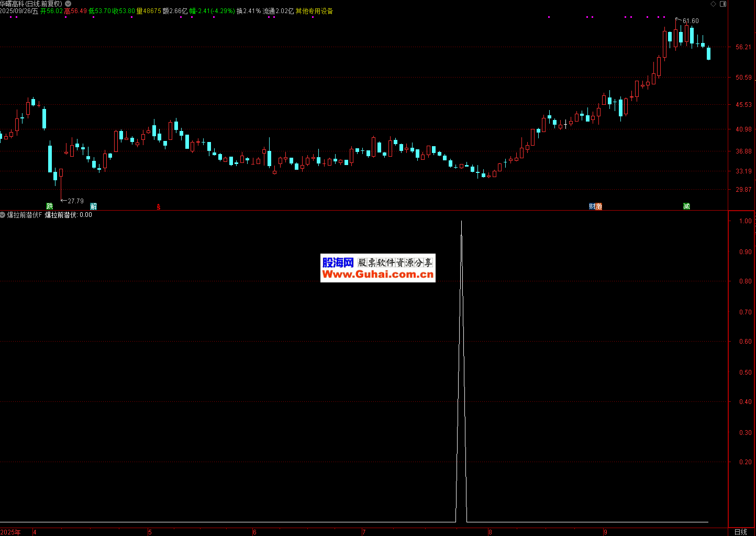Click the green 跌 event marker
The height and width of the screenshot is (536, 756).
point(50,206)
